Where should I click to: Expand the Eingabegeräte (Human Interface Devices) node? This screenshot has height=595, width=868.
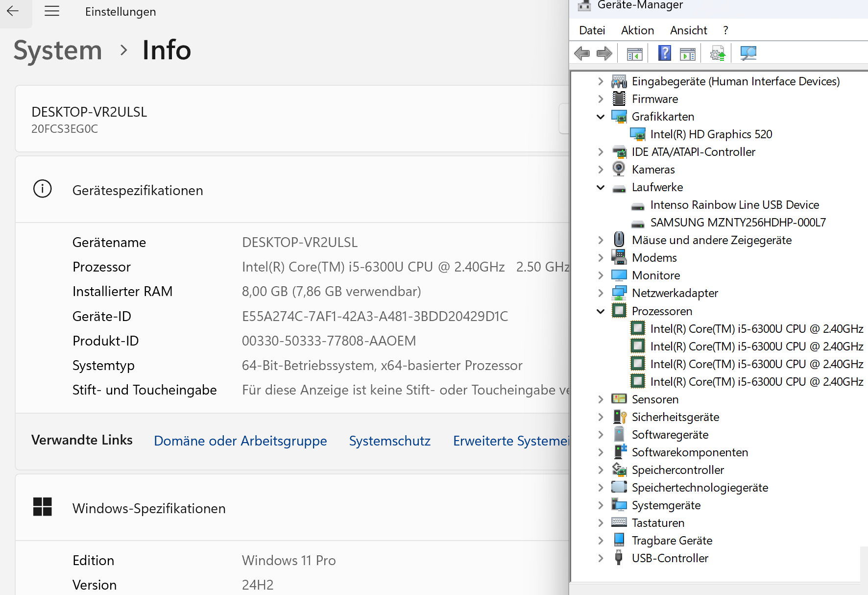[601, 81]
